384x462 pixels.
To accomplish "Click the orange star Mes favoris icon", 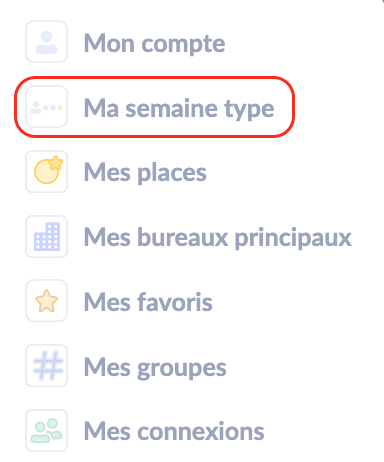I will click(47, 301).
